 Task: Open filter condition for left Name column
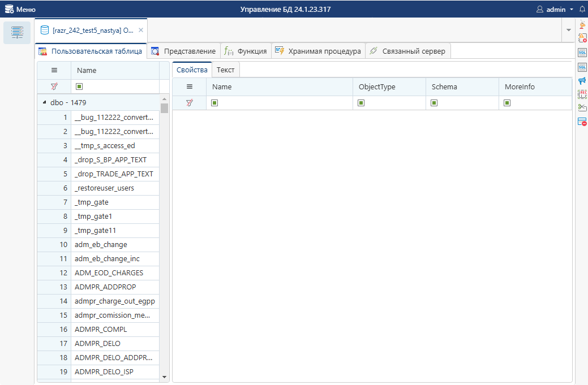coord(79,86)
